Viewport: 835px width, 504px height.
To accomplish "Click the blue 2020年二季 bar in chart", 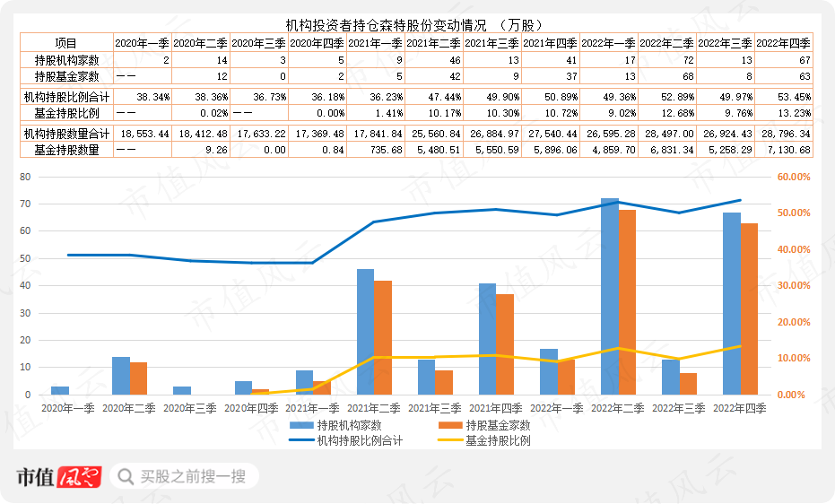I will (121, 376).
